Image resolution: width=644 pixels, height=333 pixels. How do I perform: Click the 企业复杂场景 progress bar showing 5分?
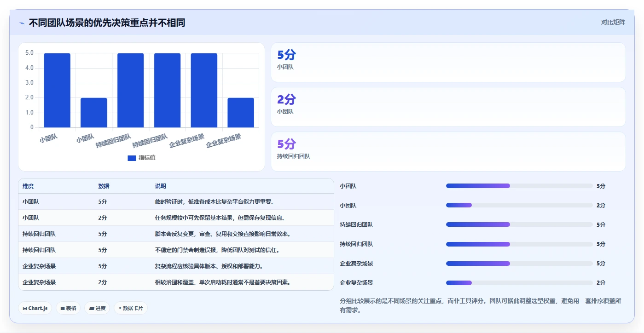pyautogui.click(x=519, y=264)
